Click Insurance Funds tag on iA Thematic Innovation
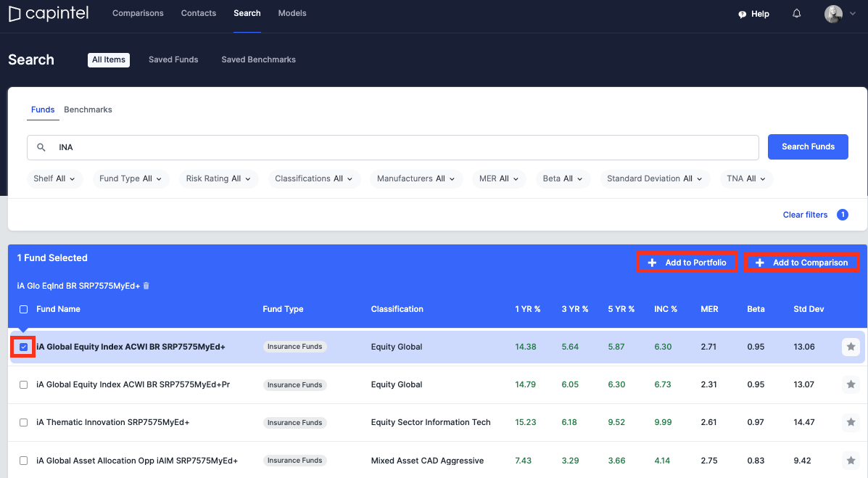 click(x=294, y=423)
